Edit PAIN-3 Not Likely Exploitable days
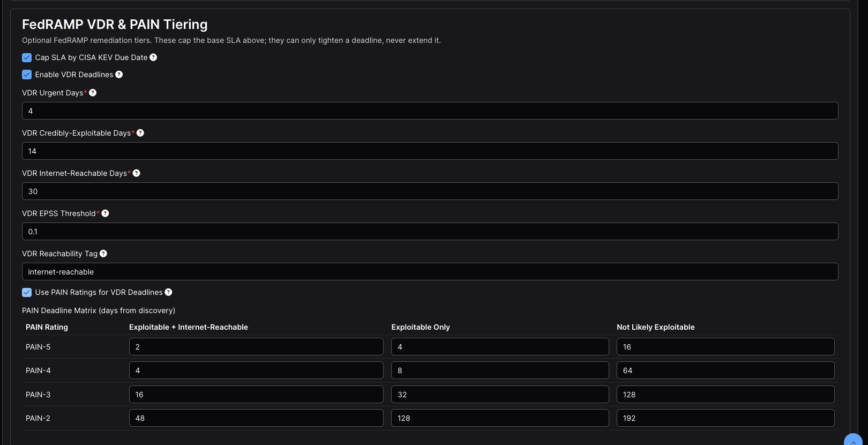The height and width of the screenshot is (445, 868). (x=725, y=395)
